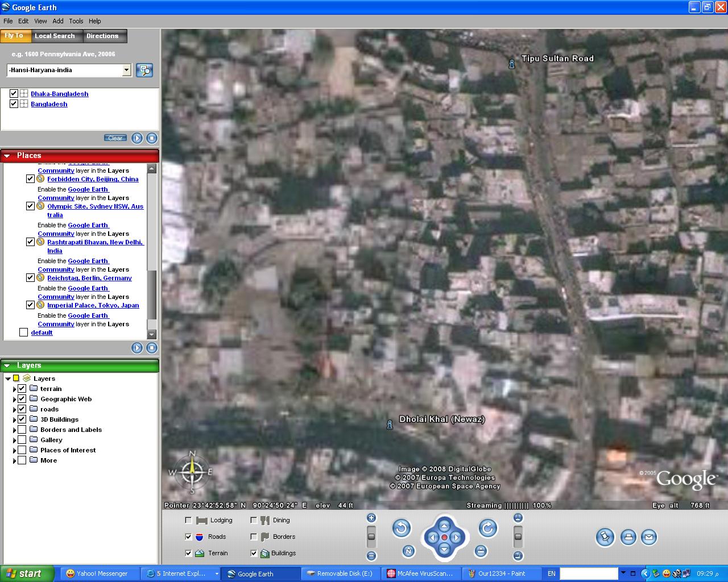The image size is (728, 582).
Task: Add a placemark with the pushpin button
Action: [x=605, y=537]
